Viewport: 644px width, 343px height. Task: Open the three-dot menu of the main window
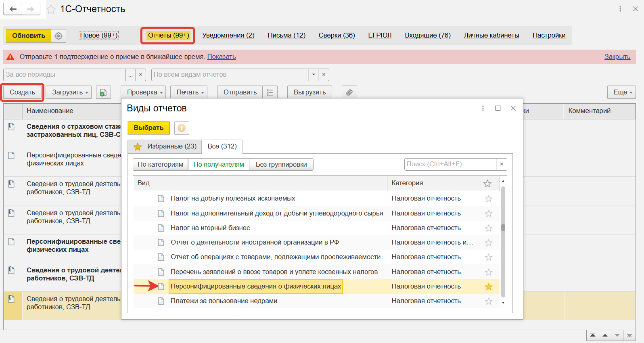620,9
